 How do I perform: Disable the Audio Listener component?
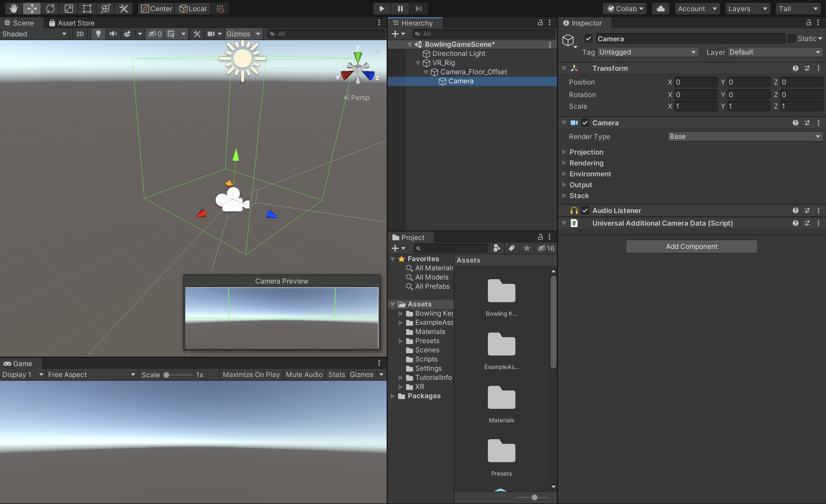pyautogui.click(x=585, y=210)
